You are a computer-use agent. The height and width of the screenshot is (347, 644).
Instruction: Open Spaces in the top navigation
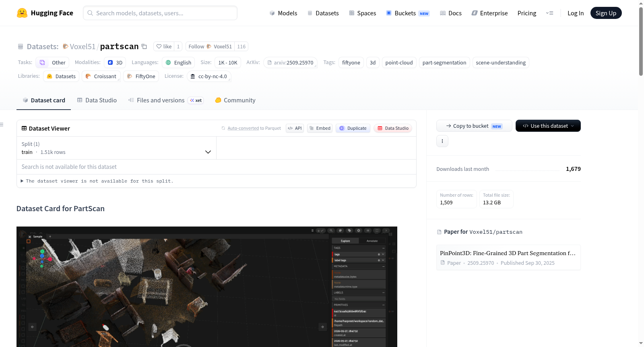click(x=363, y=13)
